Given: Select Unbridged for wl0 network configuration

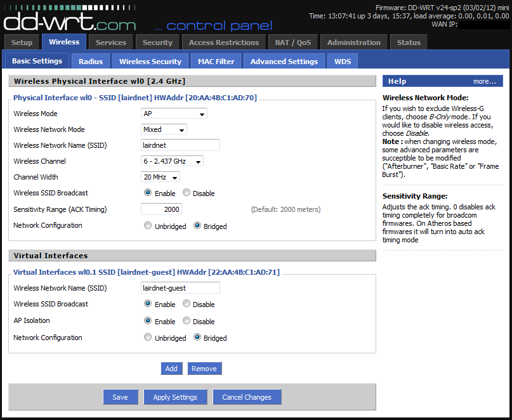Looking at the screenshot, I should click(x=148, y=226).
